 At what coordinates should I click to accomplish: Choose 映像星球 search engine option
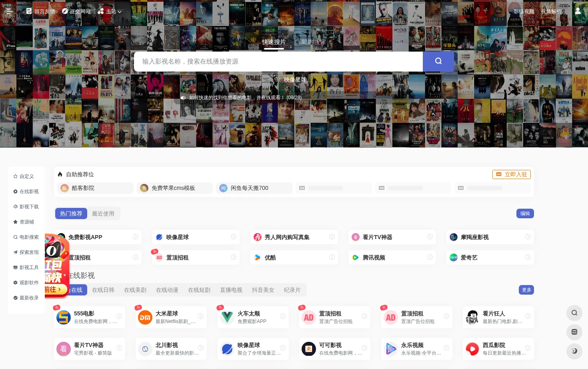point(295,80)
